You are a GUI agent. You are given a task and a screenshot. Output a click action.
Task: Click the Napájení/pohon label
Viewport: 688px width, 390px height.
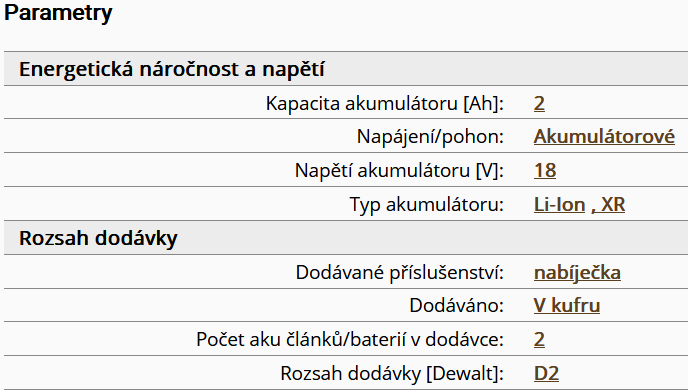(430, 136)
